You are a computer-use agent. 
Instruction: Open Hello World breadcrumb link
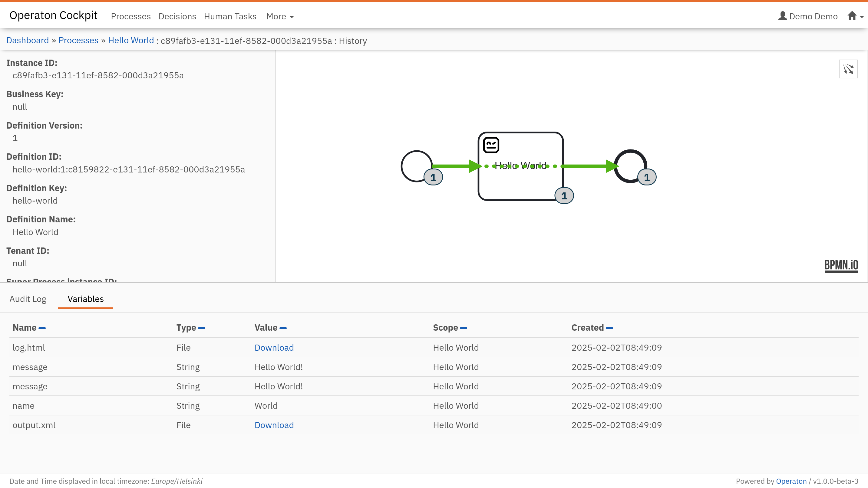click(x=131, y=41)
